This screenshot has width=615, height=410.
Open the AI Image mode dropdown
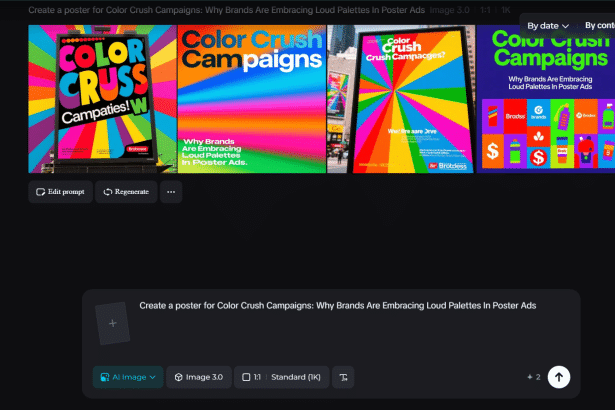pyautogui.click(x=128, y=377)
